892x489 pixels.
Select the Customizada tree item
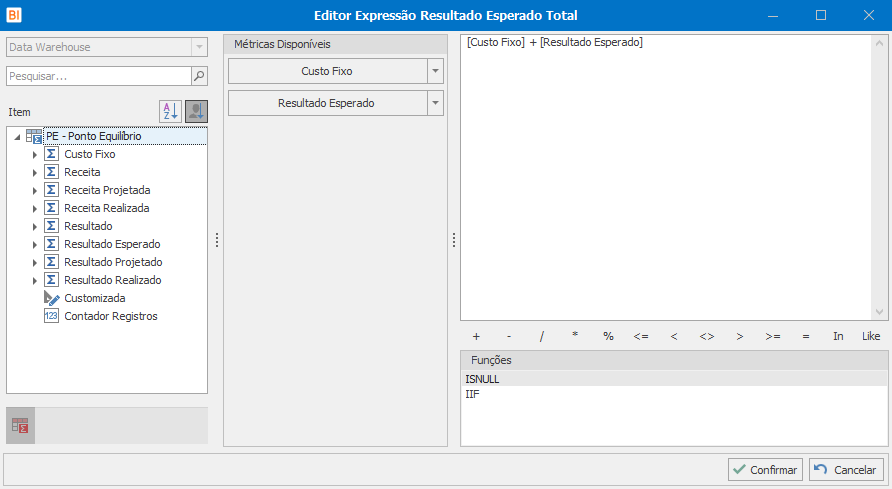pyautogui.click(x=94, y=298)
